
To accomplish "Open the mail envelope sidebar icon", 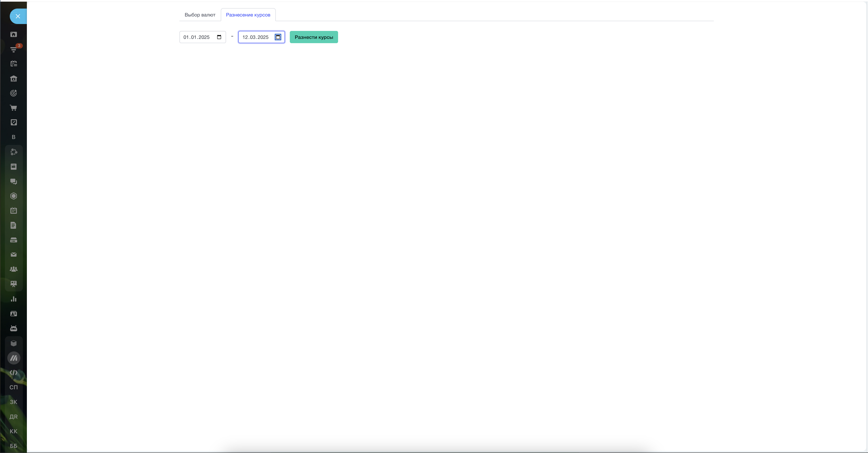I will click(13, 255).
